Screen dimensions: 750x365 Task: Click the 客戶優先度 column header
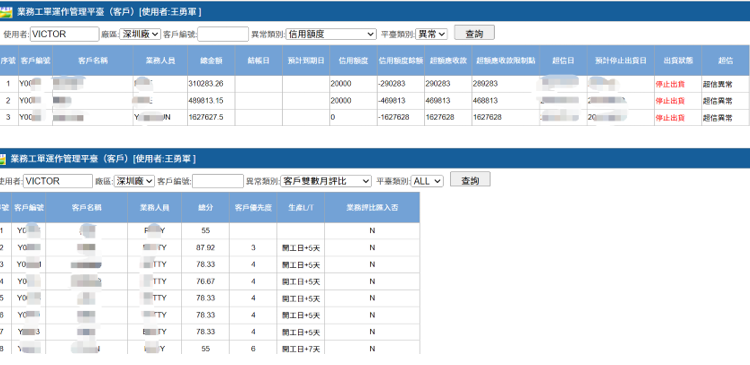pyautogui.click(x=253, y=208)
